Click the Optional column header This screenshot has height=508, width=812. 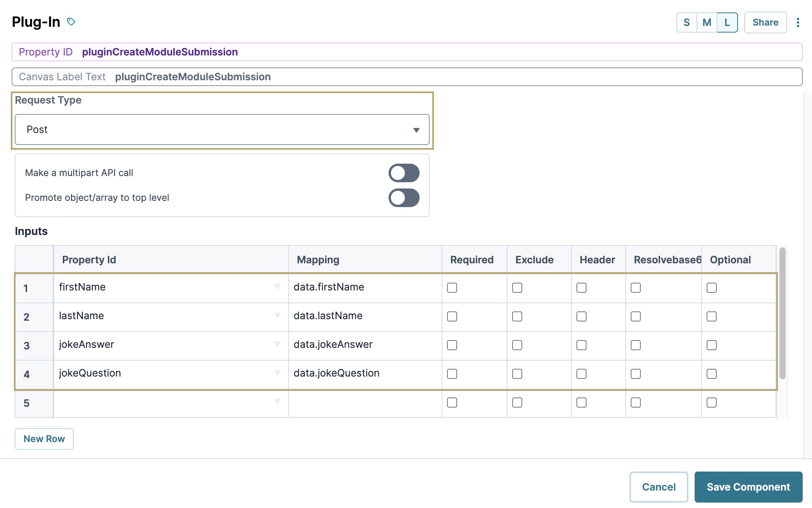coord(739,259)
